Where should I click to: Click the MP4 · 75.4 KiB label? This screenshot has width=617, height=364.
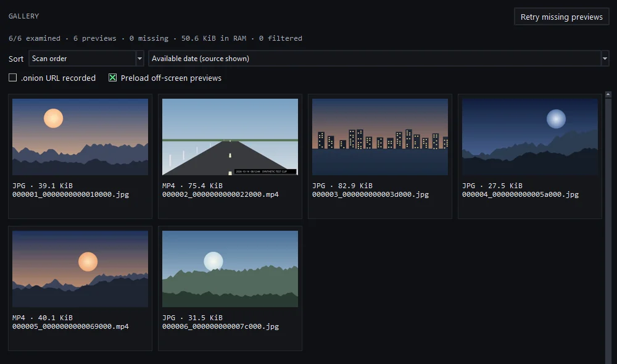click(193, 186)
